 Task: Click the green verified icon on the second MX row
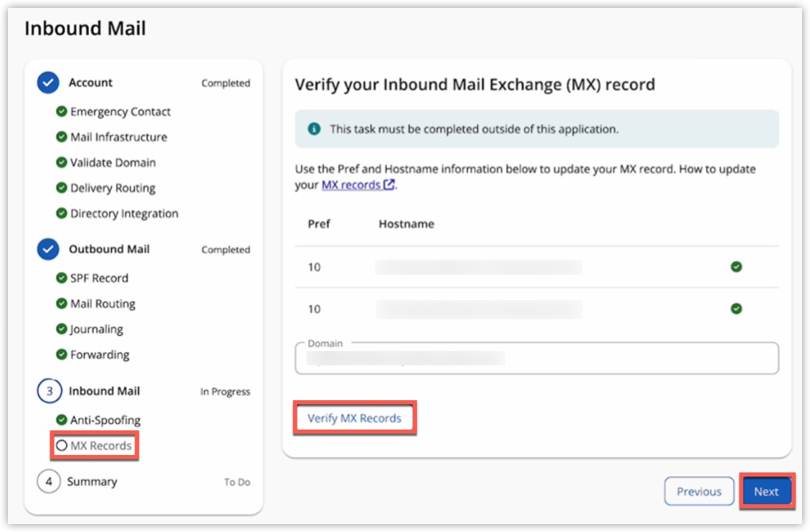coord(737,309)
